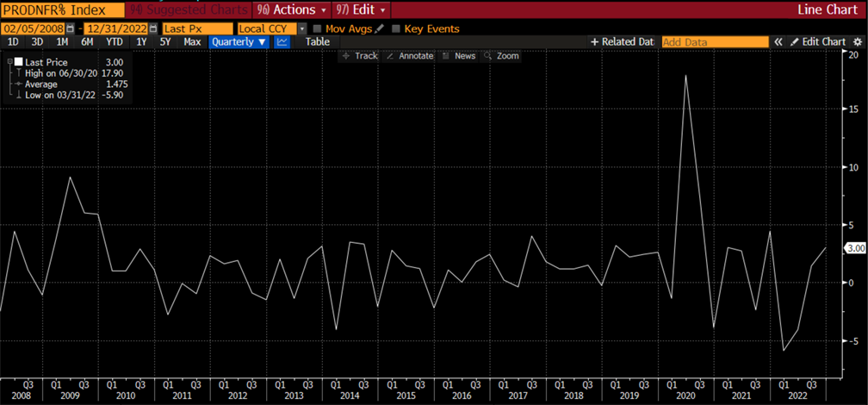Viewport: 868px width, 405px height.
Task: Click the 2022 year axis label
Action: [x=797, y=396]
